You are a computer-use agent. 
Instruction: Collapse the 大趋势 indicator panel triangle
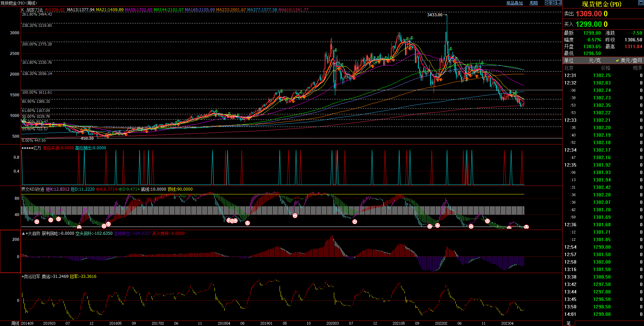pyautogui.click(x=23, y=233)
